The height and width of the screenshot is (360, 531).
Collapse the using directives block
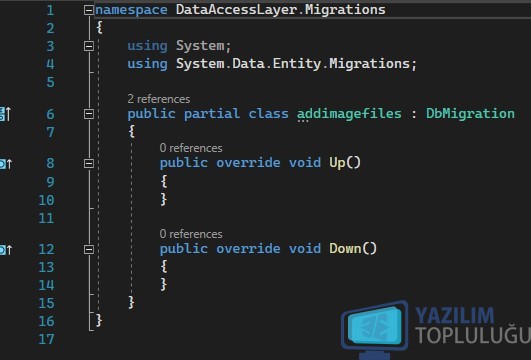(x=88, y=46)
